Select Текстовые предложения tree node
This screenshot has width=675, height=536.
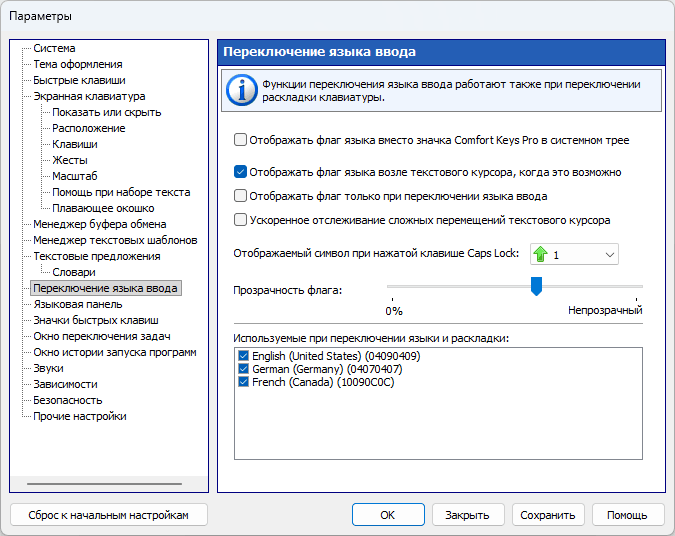tap(97, 256)
